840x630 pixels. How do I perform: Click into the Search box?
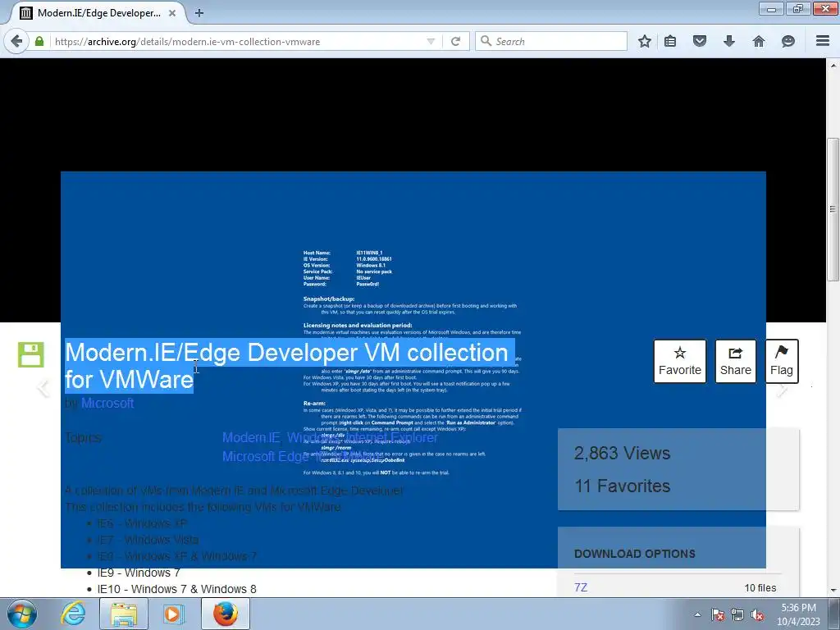point(552,41)
